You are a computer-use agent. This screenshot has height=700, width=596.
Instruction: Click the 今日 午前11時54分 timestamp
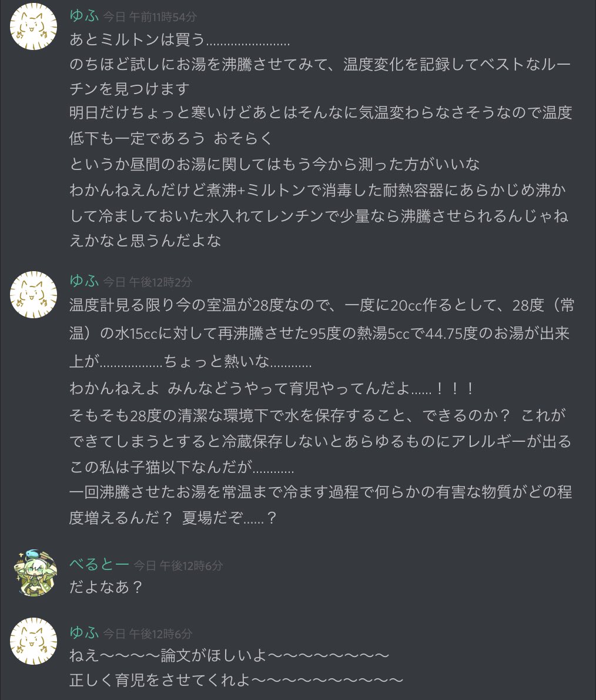click(150, 17)
